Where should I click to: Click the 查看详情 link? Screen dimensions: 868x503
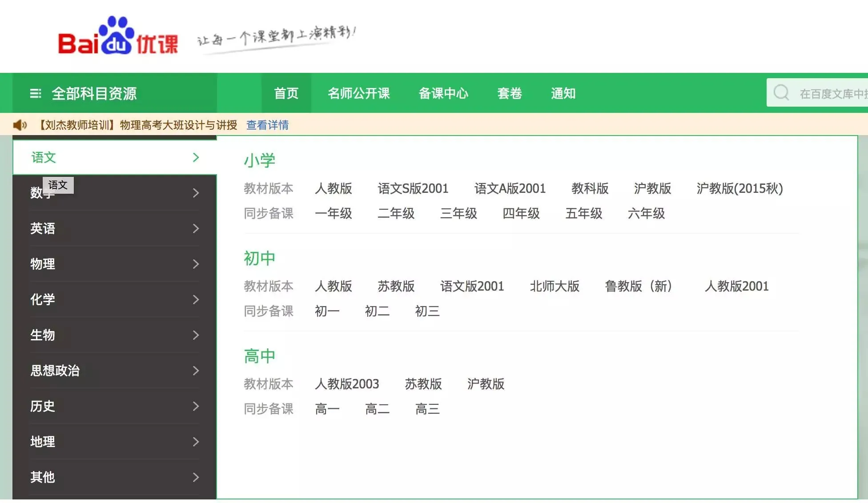[267, 125]
